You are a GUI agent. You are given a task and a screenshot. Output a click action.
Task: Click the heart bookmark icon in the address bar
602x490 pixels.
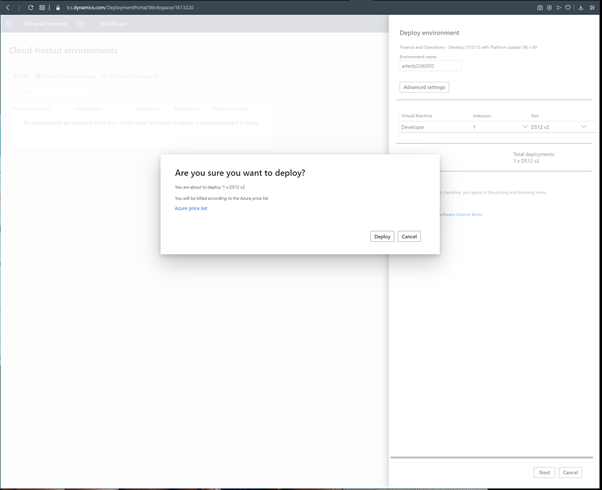(x=569, y=7)
